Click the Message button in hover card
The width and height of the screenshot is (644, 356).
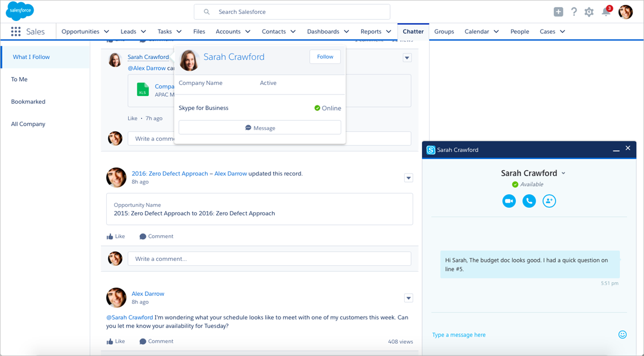click(x=260, y=128)
